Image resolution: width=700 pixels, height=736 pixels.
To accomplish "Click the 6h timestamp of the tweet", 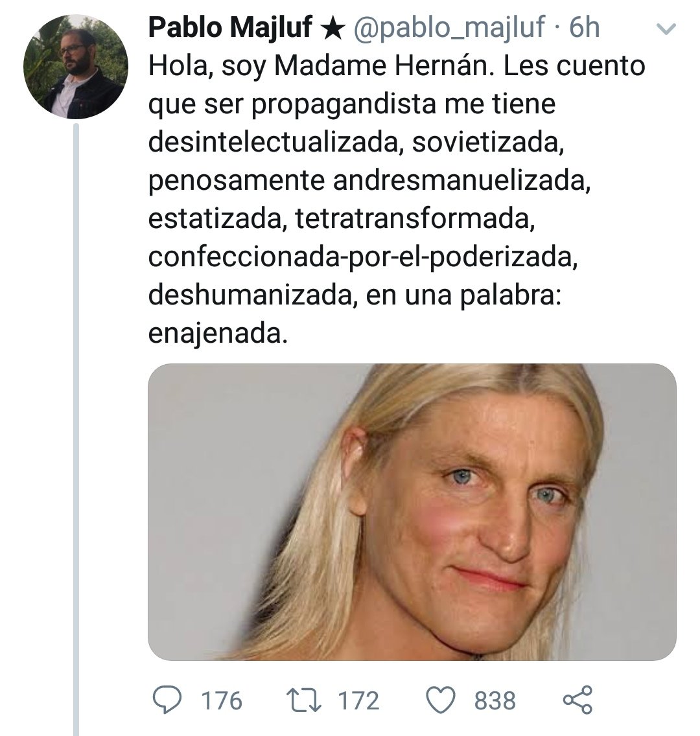I will (x=583, y=28).
